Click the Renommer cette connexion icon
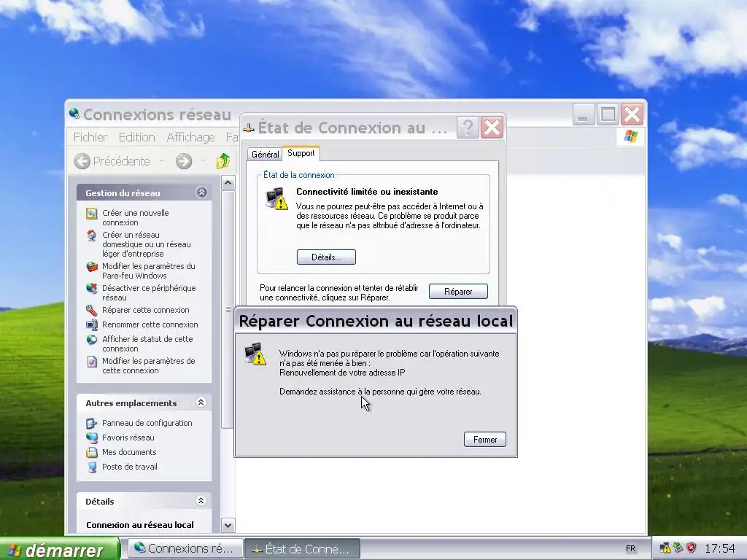The width and height of the screenshot is (747, 560). (x=91, y=324)
